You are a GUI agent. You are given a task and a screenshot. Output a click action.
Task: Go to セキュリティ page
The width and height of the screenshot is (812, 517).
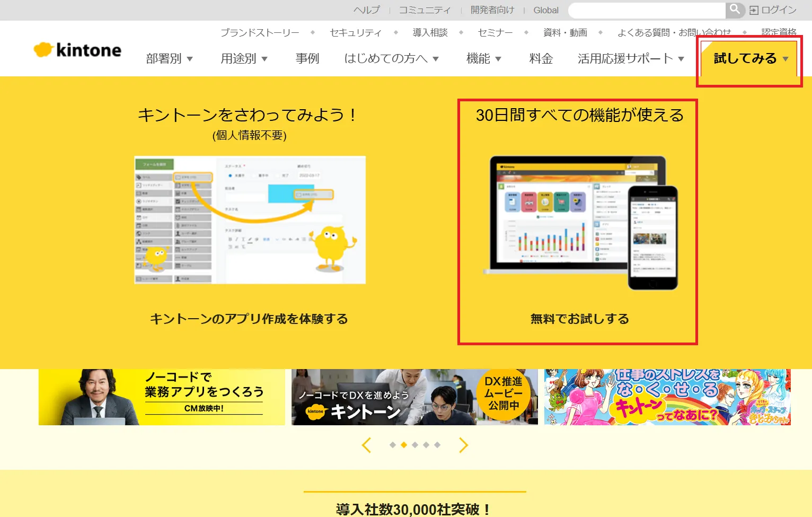pyautogui.click(x=356, y=32)
